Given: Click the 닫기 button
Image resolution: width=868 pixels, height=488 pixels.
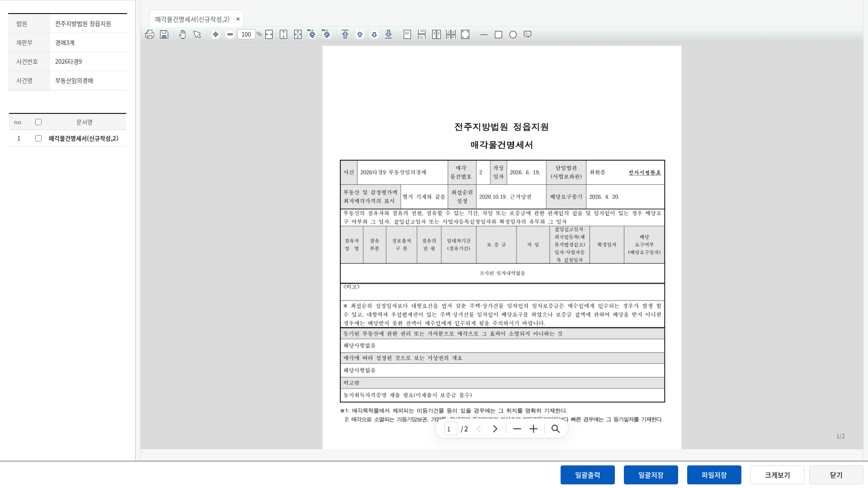Looking at the screenshot, I should click(x=836, y=475).
